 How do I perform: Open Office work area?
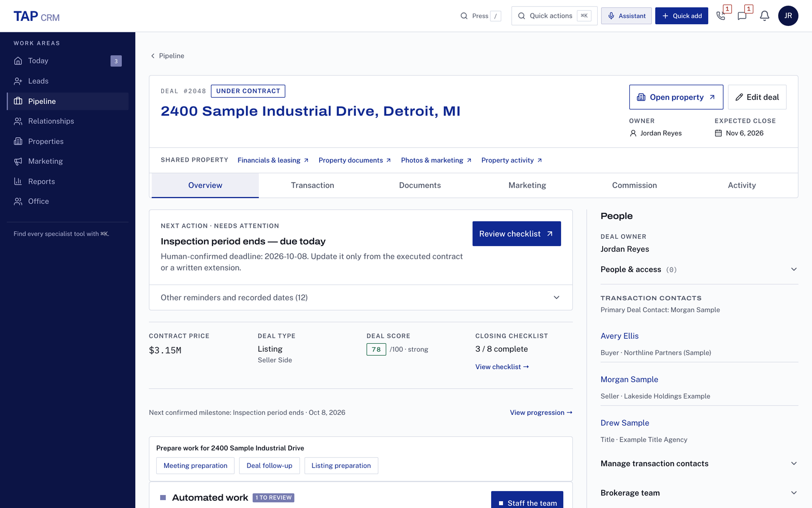(x=68, y=202)
